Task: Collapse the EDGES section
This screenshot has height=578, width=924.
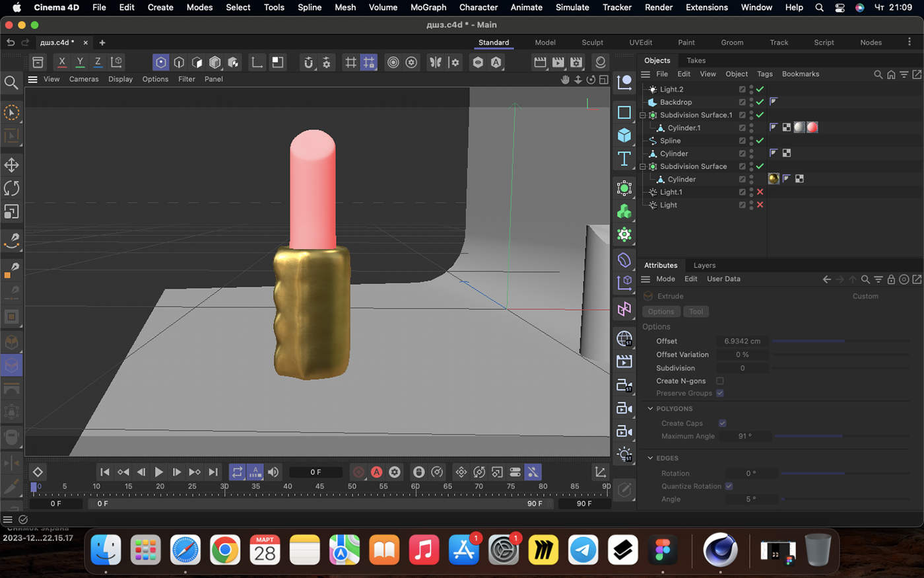Action: tap(650, 458)
